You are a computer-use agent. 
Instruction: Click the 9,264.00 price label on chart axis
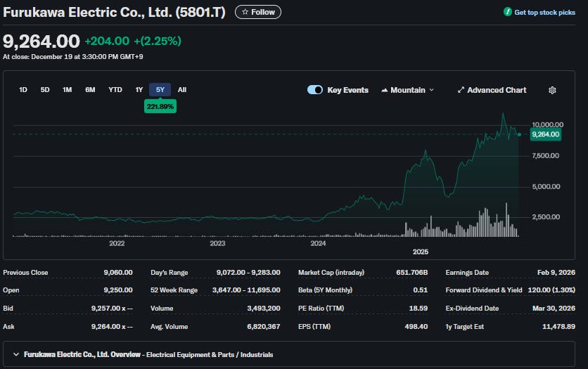point(546,134)
